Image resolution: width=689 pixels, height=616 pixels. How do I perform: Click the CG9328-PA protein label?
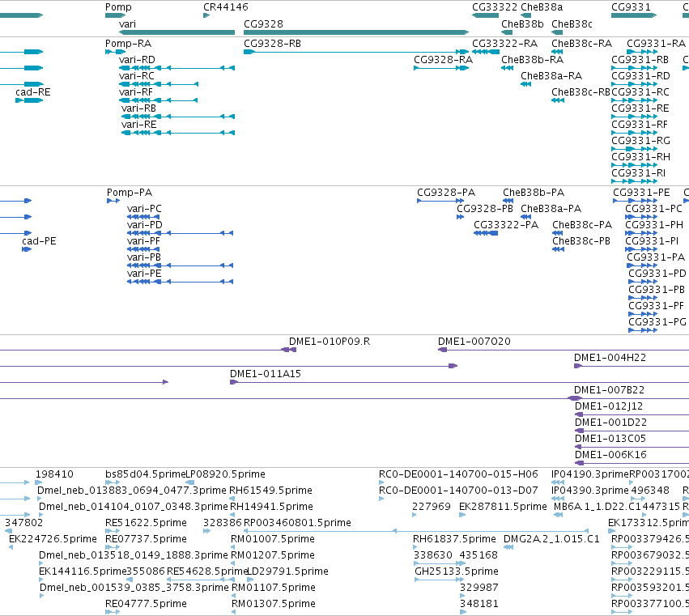(x=445, y=193)
